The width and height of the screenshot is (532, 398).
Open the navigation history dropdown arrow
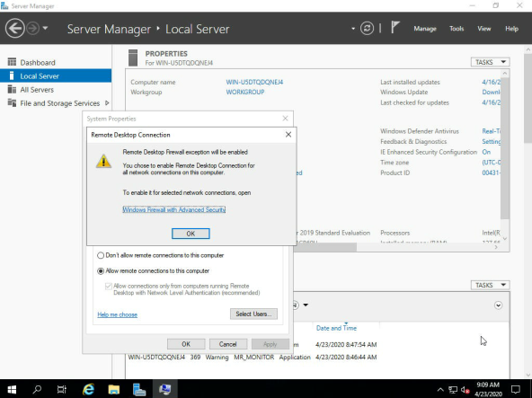coord(45,28)
